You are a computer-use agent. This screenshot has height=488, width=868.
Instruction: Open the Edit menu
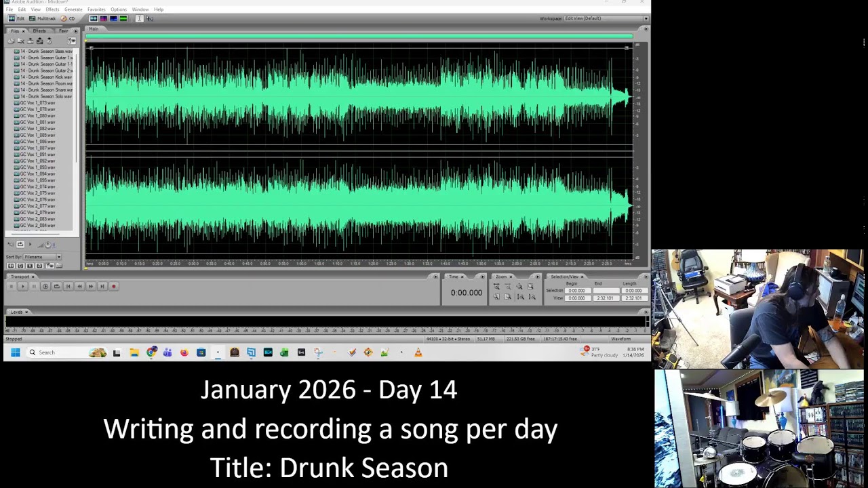point(22,9)
